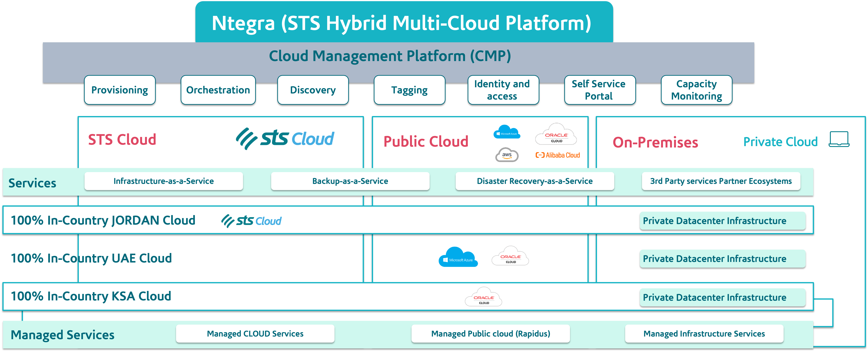
Task: Select the Identity and access box
Action: (x=503, y=90)
